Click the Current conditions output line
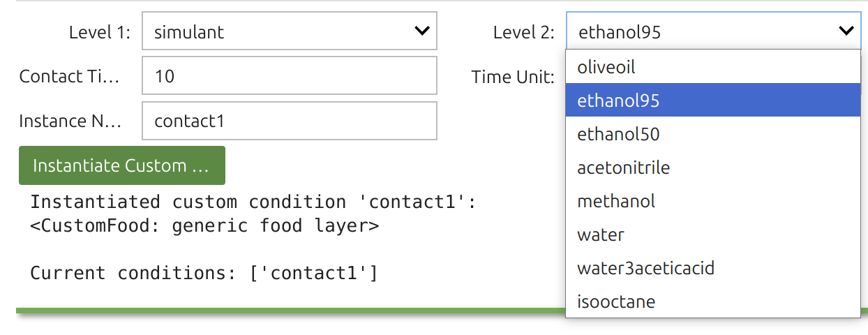Viewport: 868px width, 335px height. [x=204, y=273]
